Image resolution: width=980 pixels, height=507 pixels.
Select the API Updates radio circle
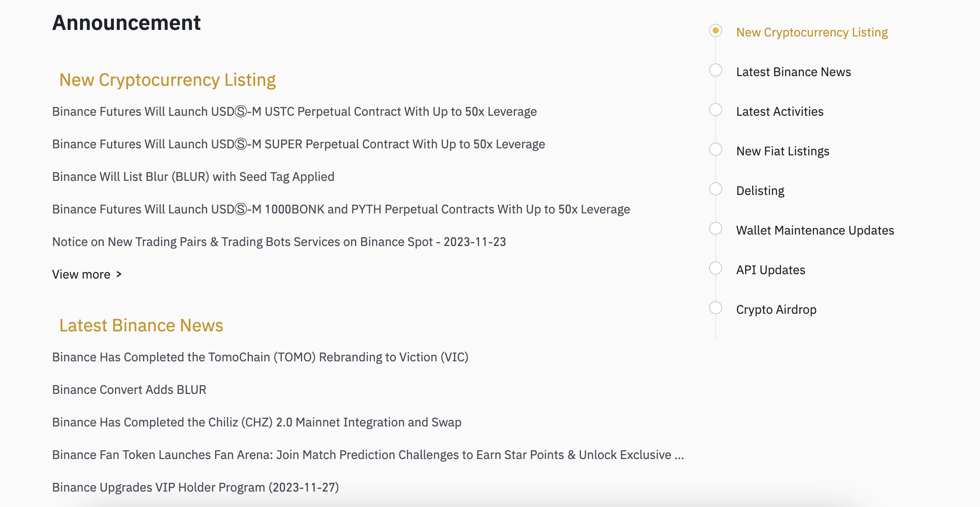[716, 268]
